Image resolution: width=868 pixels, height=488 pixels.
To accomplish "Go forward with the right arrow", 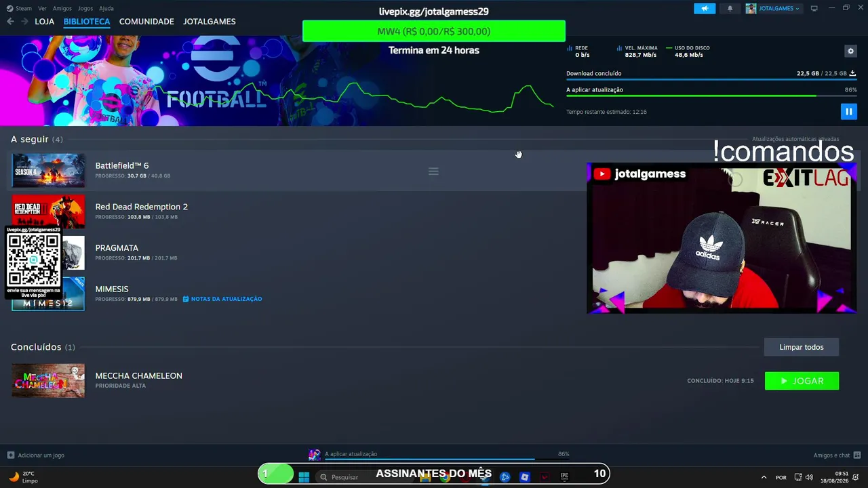I will (24, 22).
